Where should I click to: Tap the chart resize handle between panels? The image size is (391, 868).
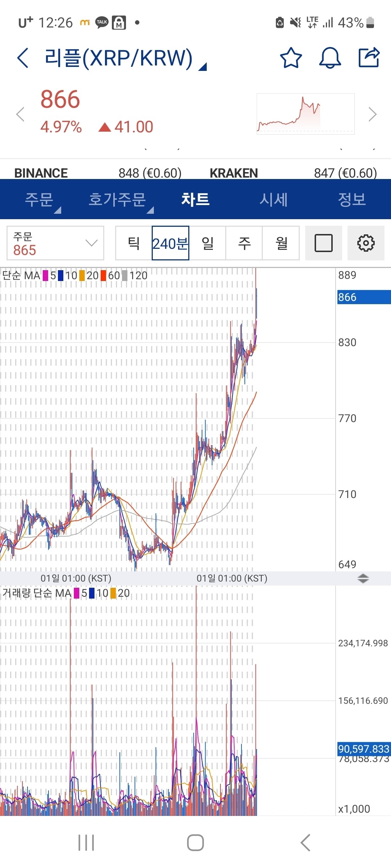coord(363,578)
